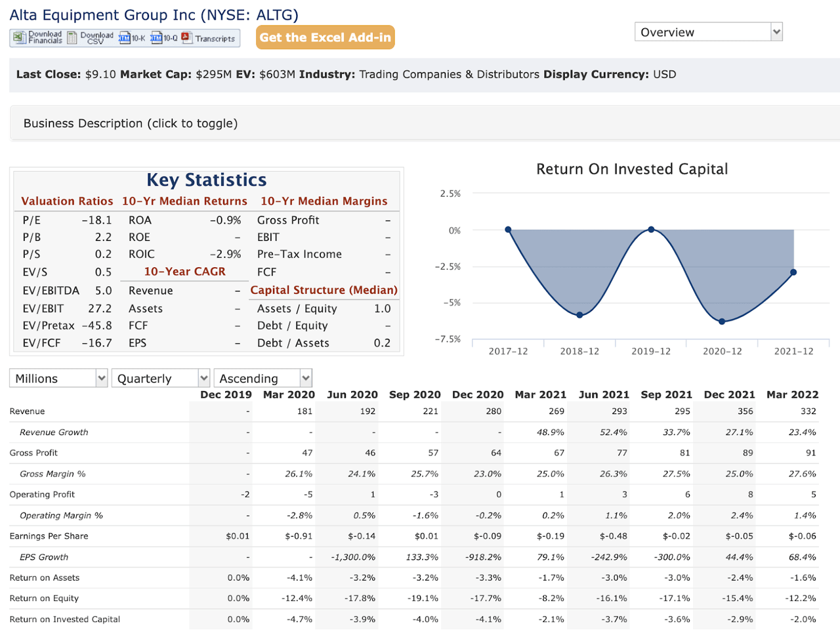
Task: Open the Ascending sort order dropdown
Action: pos(262,378)
